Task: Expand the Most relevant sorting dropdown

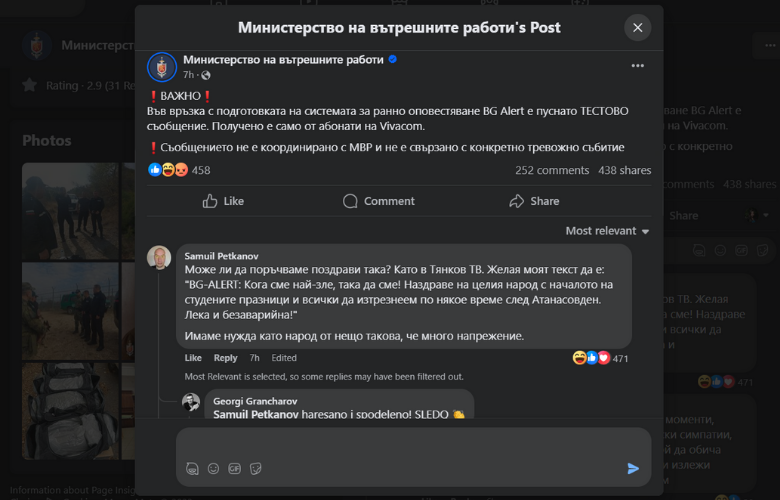Action: [607, 231]
